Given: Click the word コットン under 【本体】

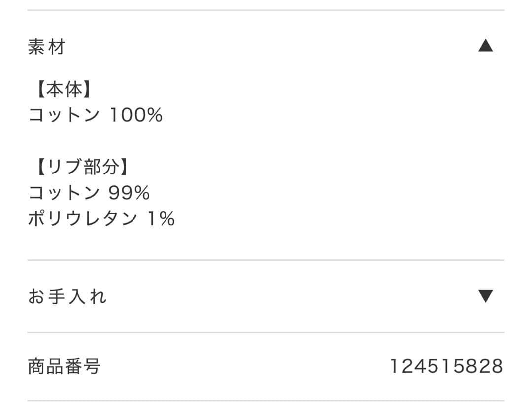Looking at the screenshot, I should pyautogui.click(x=64, y=115).
